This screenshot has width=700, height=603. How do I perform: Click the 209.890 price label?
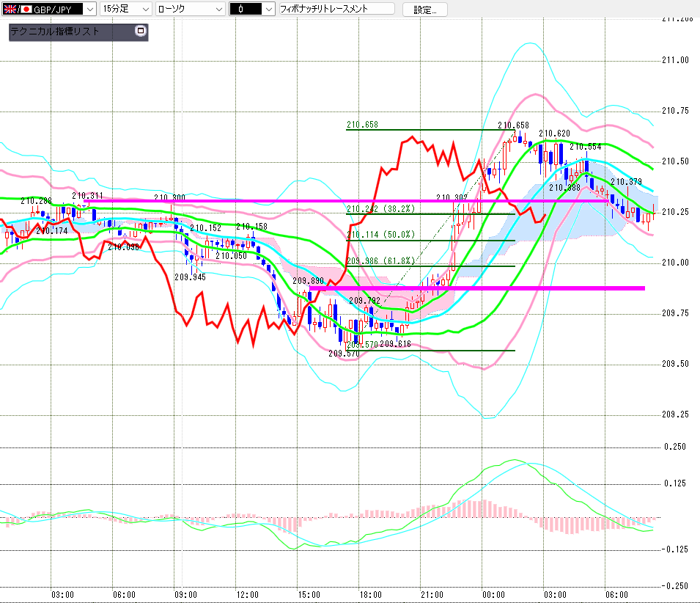point(308,281)
